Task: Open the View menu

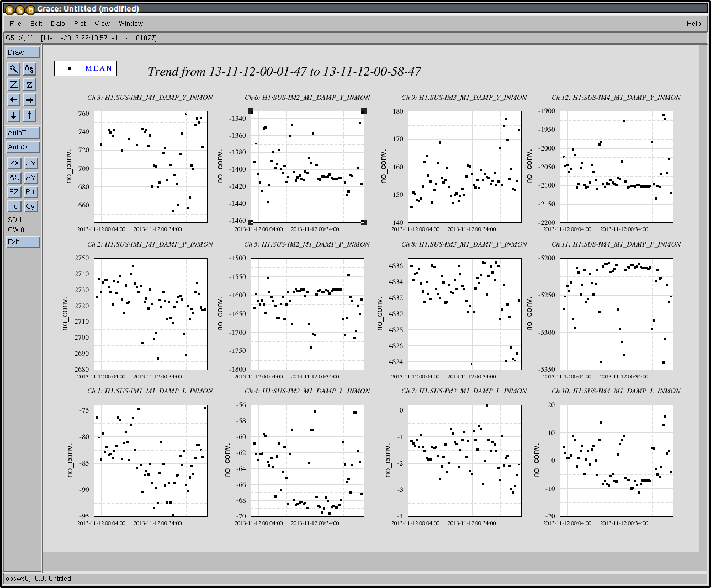Action: coord(102,24)
